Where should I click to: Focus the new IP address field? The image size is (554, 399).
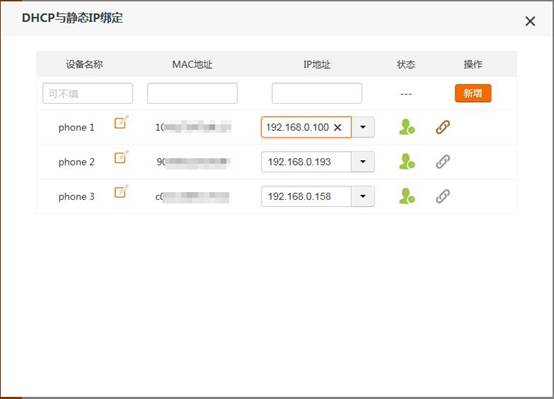point(317,93)
